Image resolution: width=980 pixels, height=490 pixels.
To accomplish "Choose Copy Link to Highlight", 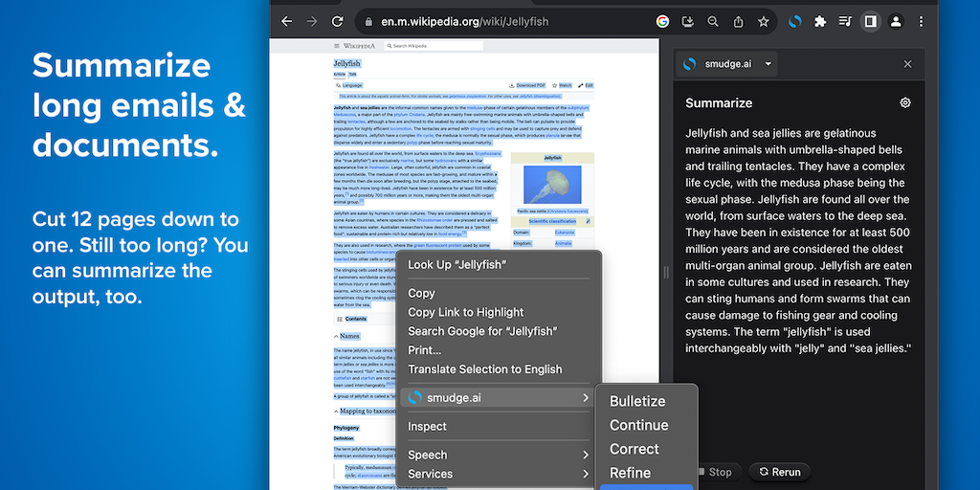I will click(x=499, y=313).
